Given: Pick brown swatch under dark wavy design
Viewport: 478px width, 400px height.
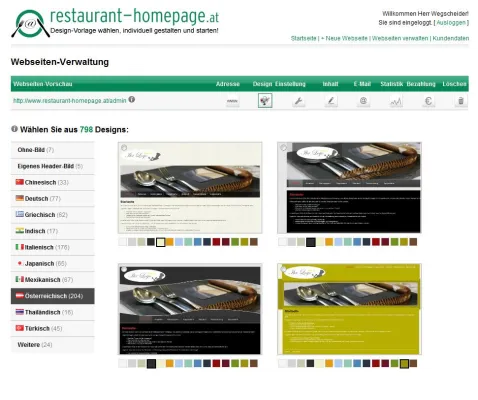Looking at the screenshot, I should click(254, 363).
